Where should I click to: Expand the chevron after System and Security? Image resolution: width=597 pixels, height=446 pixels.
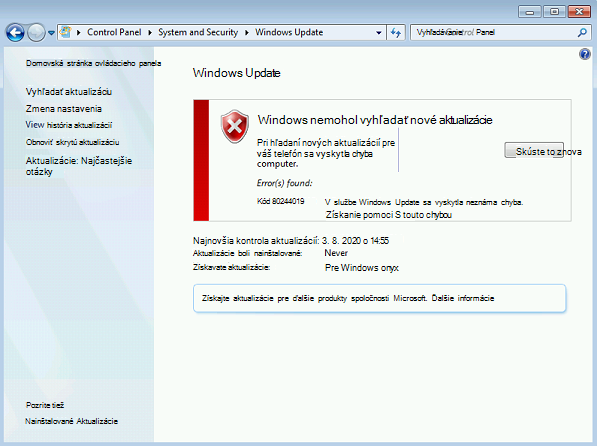click(x=247, y=33)
